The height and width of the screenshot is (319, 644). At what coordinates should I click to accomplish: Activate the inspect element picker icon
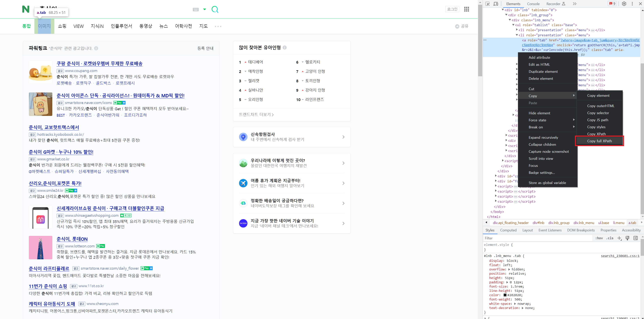[487, 4]
